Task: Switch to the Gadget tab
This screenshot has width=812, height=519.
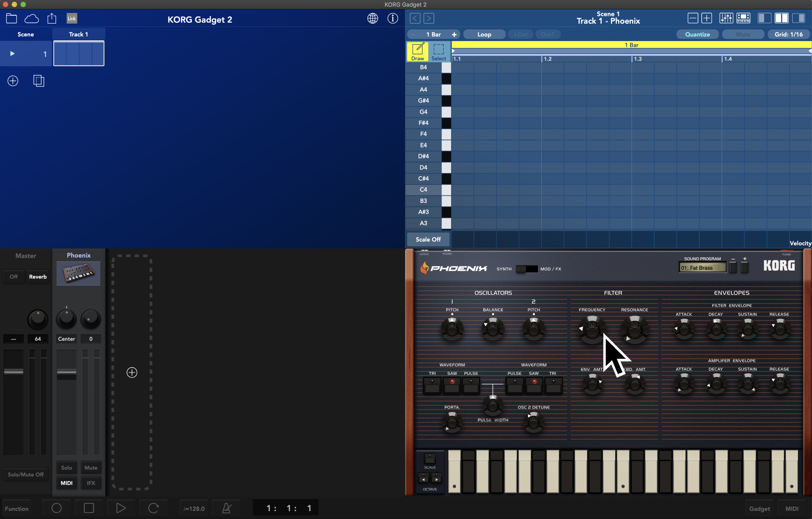Action: point(759,509)
